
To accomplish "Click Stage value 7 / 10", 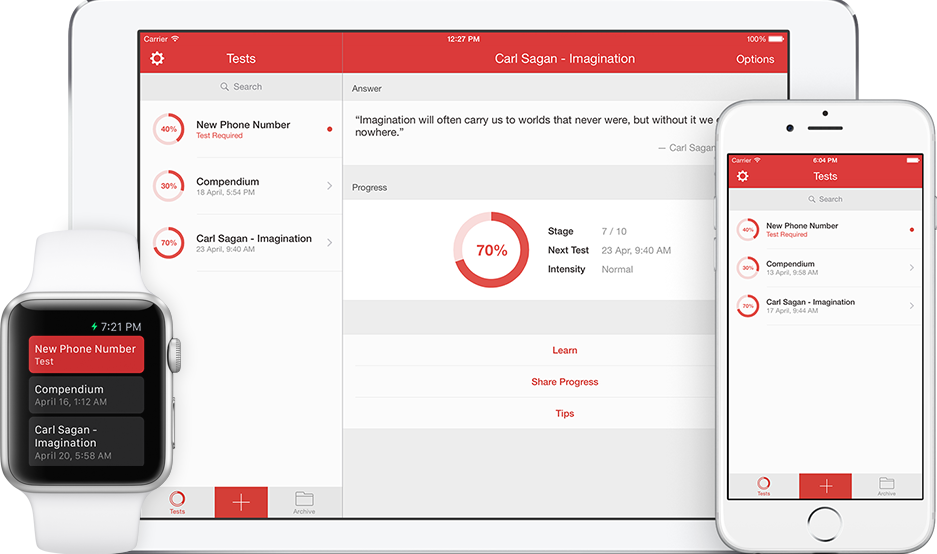I will point(614,231).
